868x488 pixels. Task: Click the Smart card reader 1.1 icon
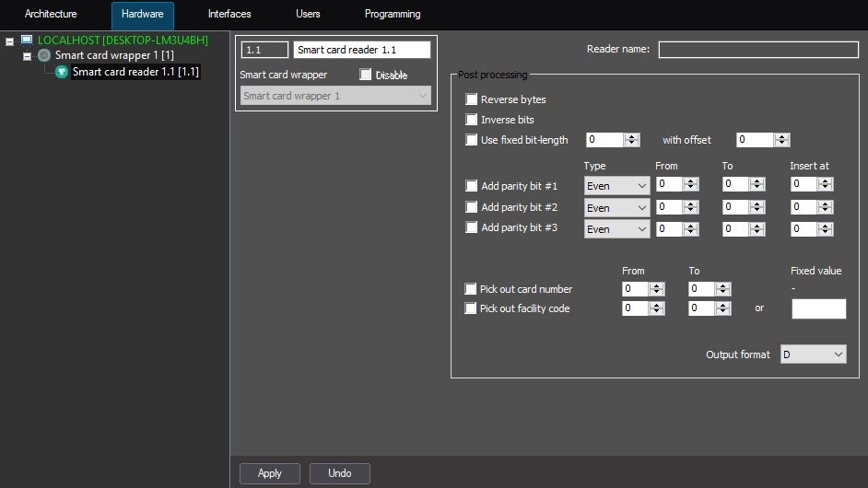click(62, 72)
